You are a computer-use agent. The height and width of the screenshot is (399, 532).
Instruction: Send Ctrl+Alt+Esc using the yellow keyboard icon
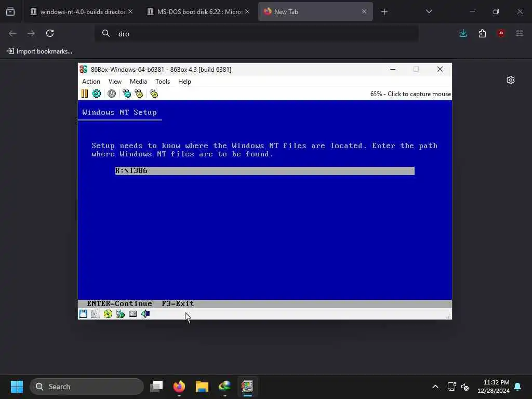pyautogui.click(x=139, y=94)
